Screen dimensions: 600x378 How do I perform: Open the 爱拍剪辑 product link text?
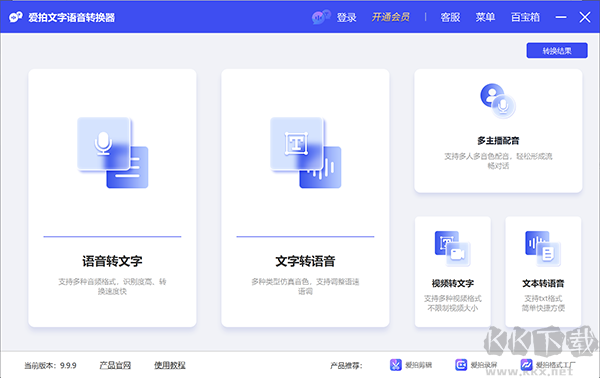[419, 365]
